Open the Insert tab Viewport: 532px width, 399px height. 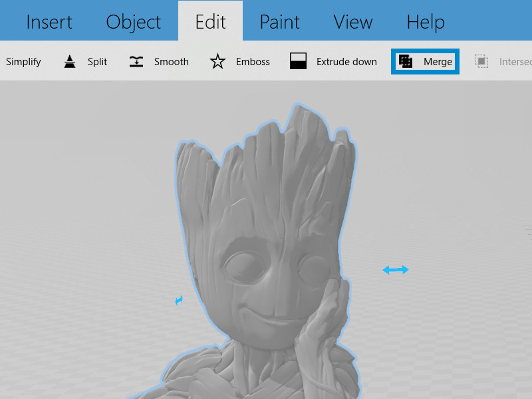(49, 22)
